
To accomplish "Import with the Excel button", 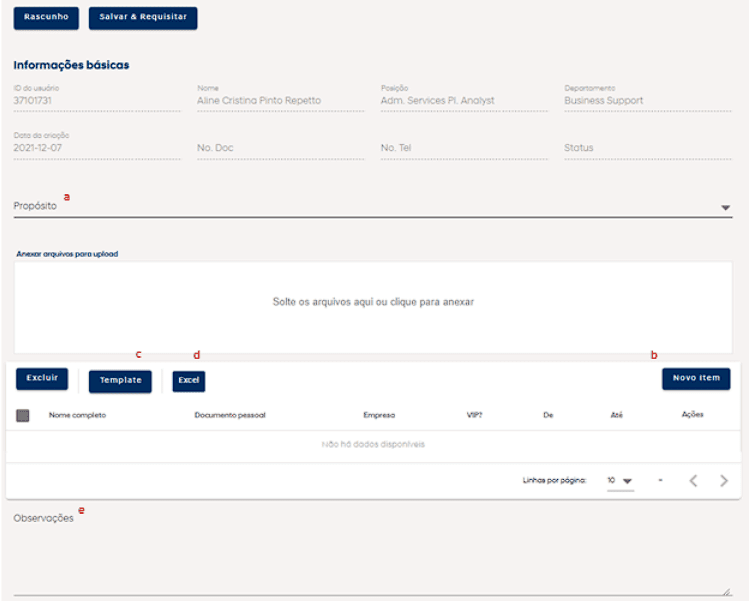I will (x=189, y=381).
